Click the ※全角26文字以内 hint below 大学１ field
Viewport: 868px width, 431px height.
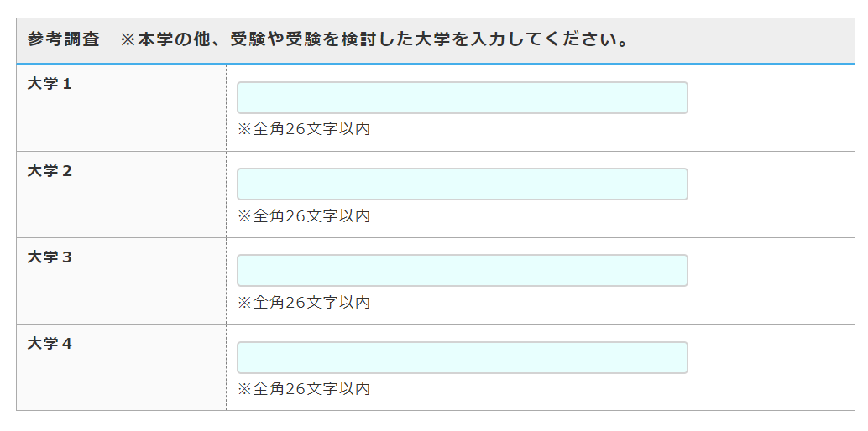(303, 129)
